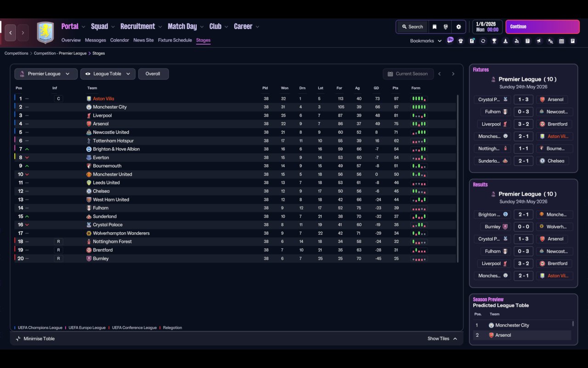This screenshot has height=368, width=588.
Task: Open Competition - Premier League breadcrumb link
Action: (x=60, y=53)
